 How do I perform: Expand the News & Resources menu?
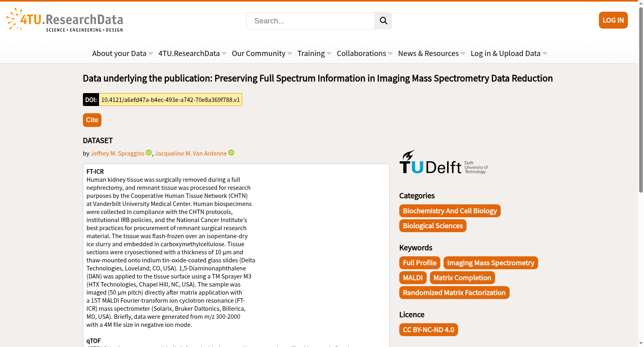[x=432, y=53]
